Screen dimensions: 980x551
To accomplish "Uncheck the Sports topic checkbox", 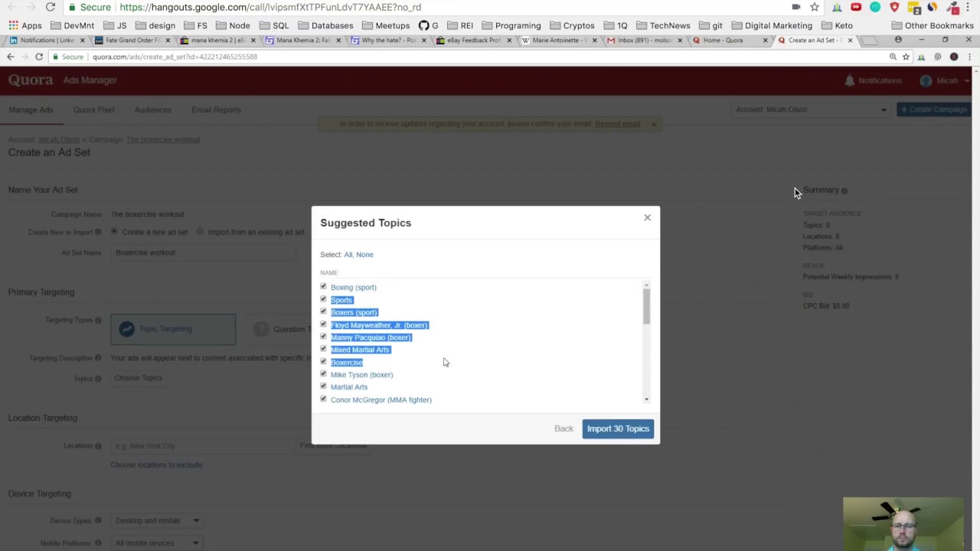I will coord(323,299).
